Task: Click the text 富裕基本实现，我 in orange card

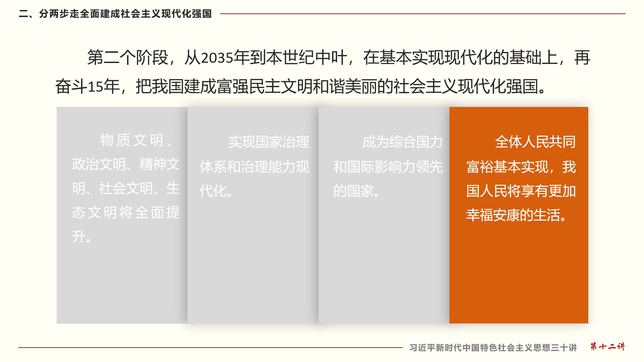Action: pyautogui.click(x=521, y=167)
